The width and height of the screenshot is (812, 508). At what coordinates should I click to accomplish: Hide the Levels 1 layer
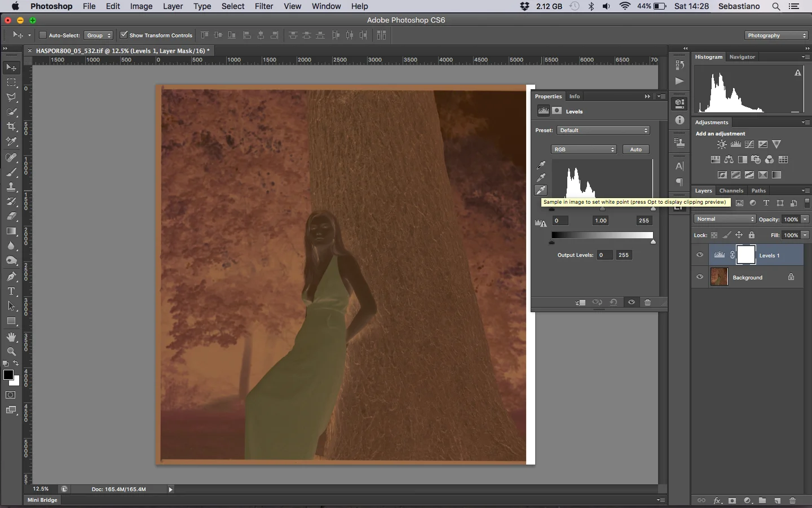(700, 255)
